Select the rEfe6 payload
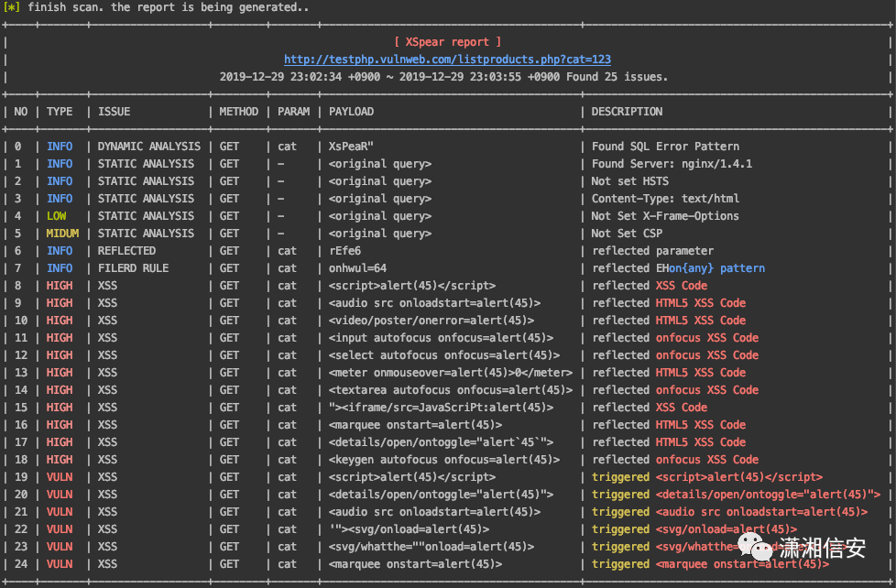896x588 pixels. pyautogui.click(x=344, y=251)
